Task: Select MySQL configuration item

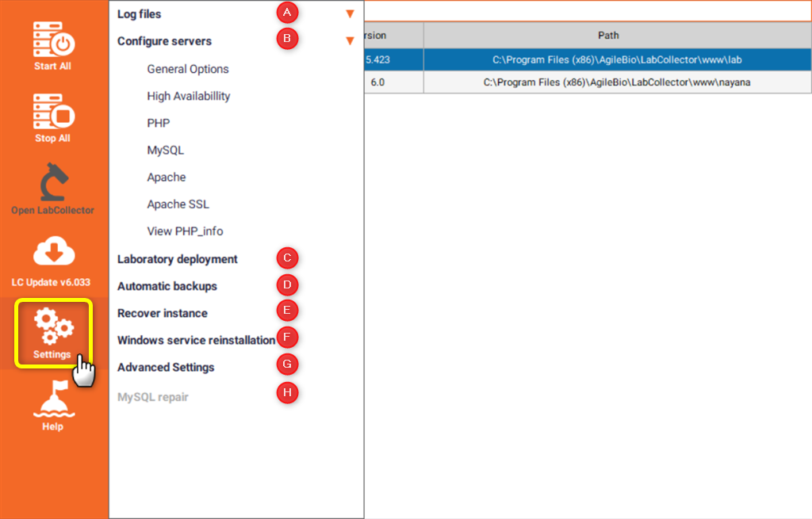Action: [165, 150]
